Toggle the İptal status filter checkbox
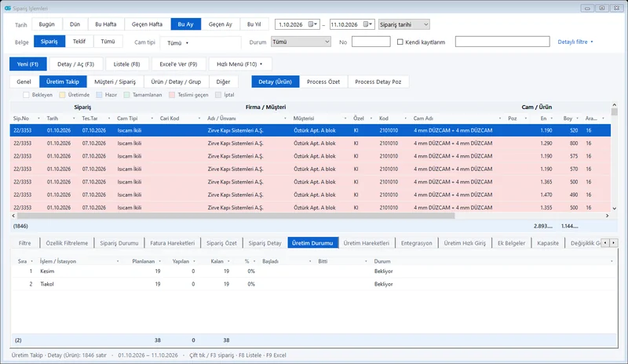Viewport: 628px width, 364px height. [218, 95]
